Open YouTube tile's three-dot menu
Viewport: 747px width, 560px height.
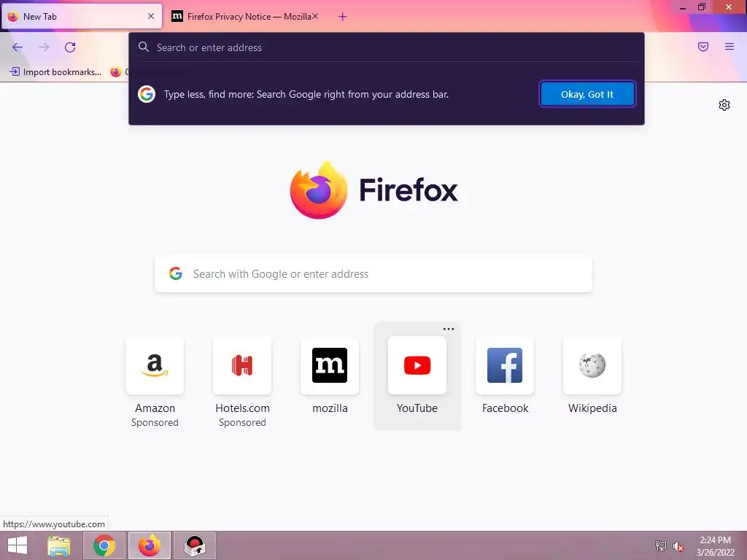449,329
